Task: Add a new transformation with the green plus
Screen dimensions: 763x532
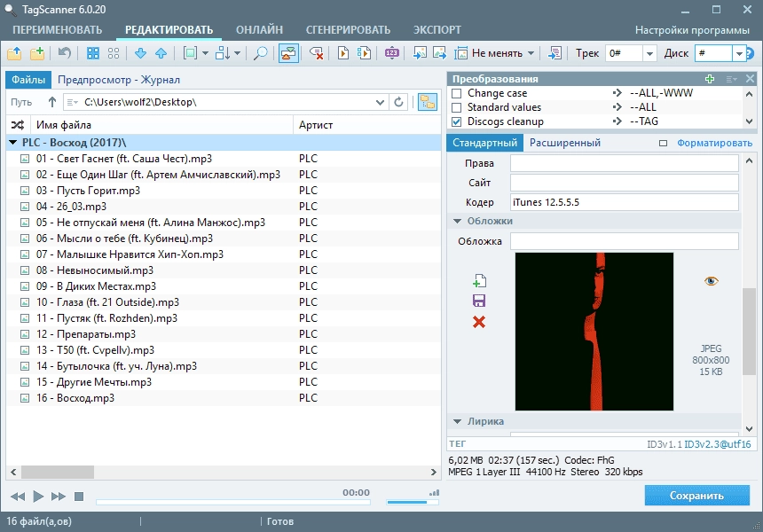Action: (710, 79)
